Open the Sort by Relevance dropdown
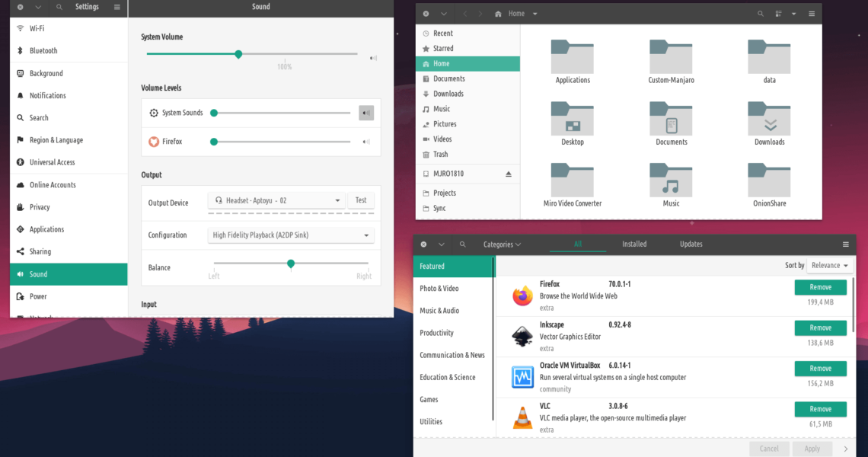 point(829,266)
